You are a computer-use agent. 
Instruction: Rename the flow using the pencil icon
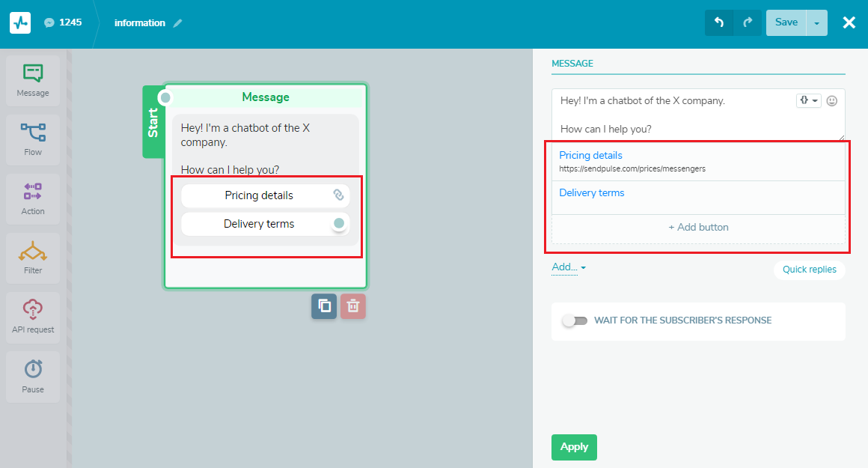(178, 22)
